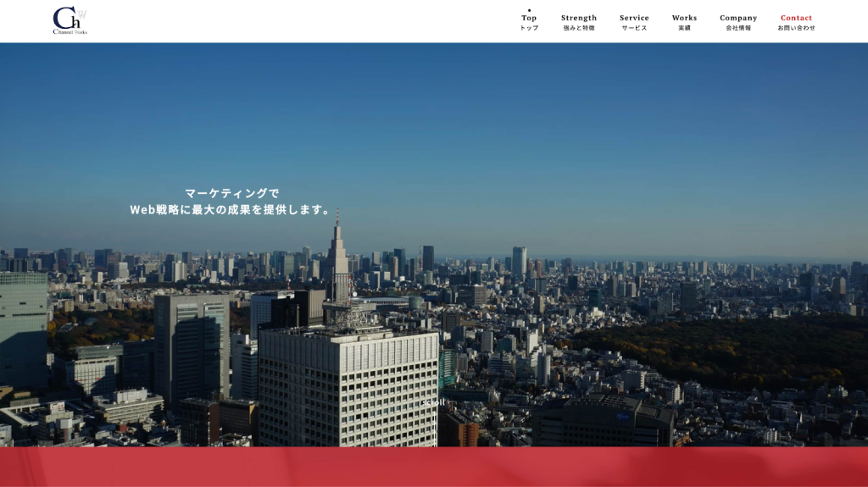Screen dimensions: 868x487
Task: Click the red Contact link
Action: 796,18
